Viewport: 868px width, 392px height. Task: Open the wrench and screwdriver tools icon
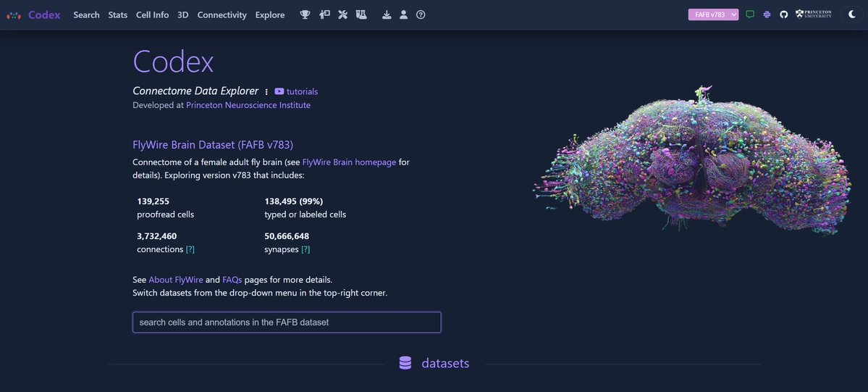tap(342, 15)
